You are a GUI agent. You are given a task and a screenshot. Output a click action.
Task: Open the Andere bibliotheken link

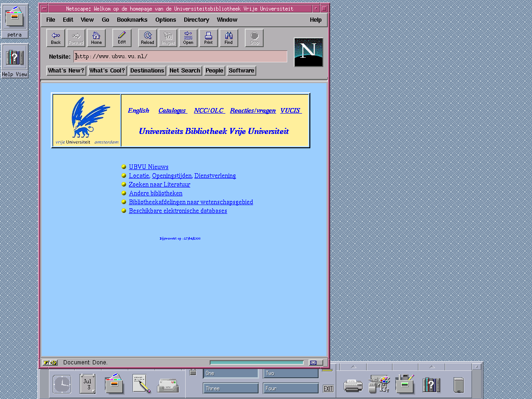click(x=156, y=193)
